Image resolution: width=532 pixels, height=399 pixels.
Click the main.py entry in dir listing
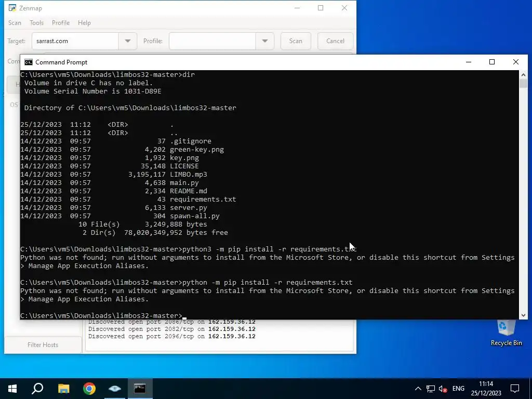184,182
